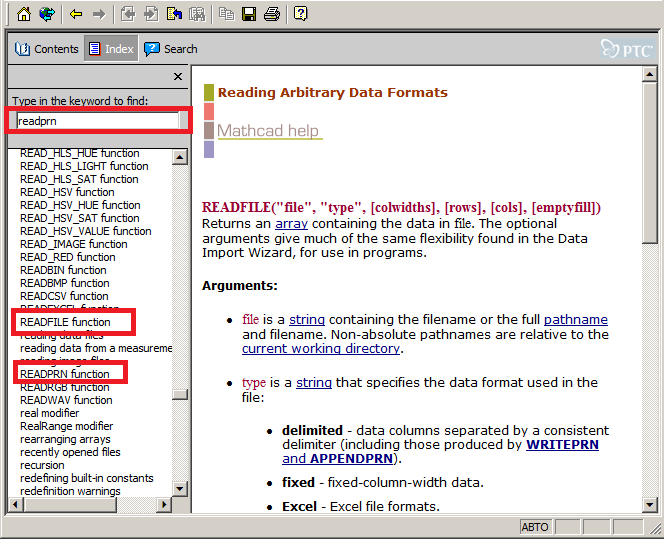Go to the Home page icon

point(24,14)
